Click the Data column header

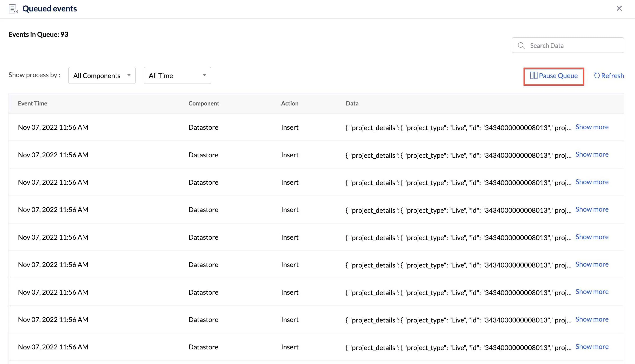(x=352, y=103)
